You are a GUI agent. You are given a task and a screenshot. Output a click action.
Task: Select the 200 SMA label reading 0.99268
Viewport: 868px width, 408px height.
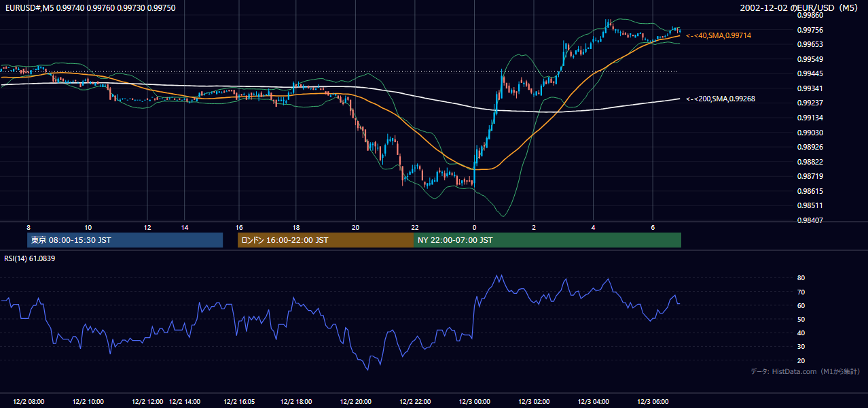tap(721, 99)
